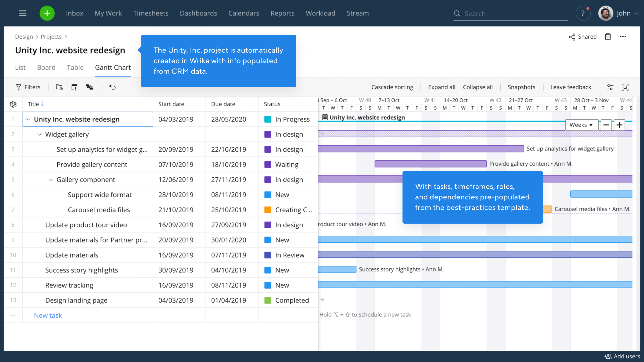The image size is (644, 362).
Task: Open the Inbox menu item
Action: [x=74, y=13]
